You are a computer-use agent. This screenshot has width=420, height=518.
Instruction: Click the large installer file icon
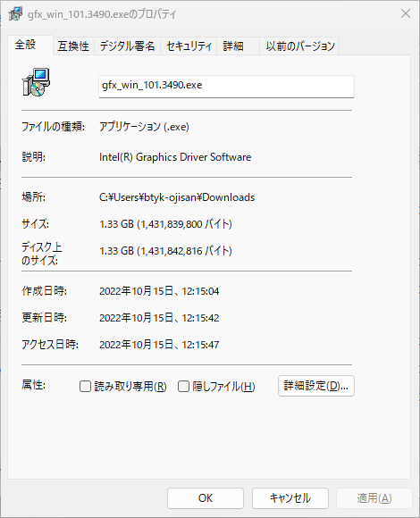pos(36,82)
